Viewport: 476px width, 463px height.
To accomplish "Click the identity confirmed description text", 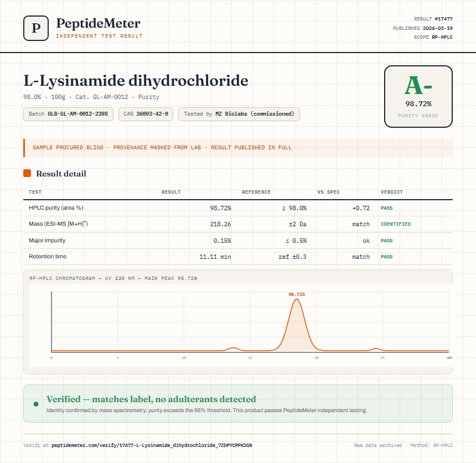I will pos(207,410).
